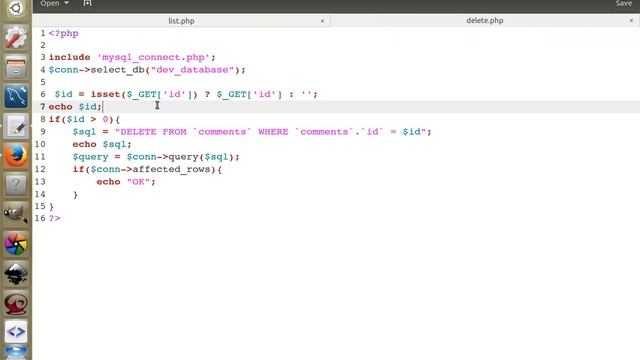
Task: Launch the blue angle-brackets code editor icon
Action: point(16,332)
